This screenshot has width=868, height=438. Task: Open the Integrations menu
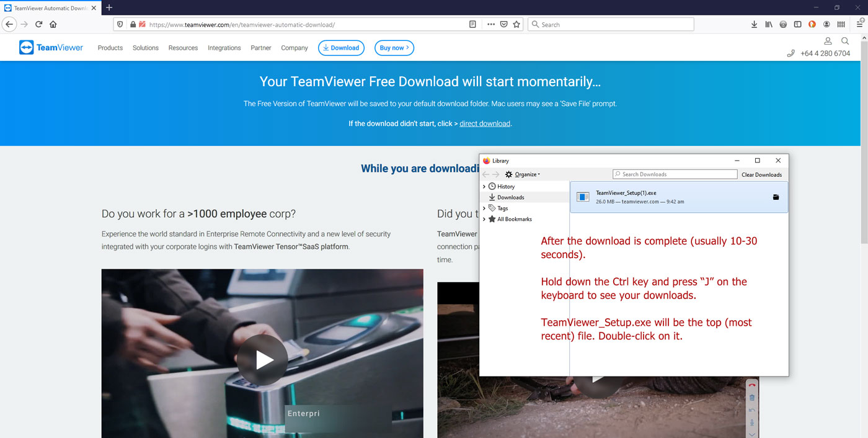tap(224, 48)
